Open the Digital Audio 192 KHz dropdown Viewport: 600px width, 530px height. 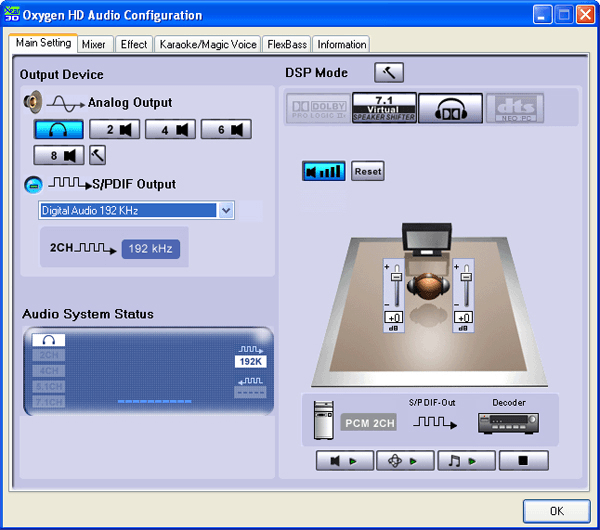(226, 210)
